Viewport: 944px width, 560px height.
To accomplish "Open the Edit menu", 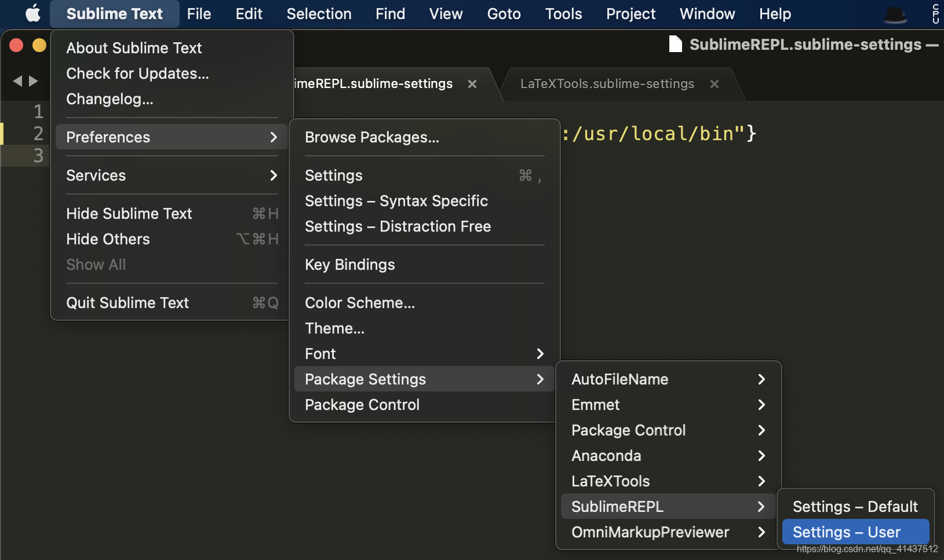I will (249, 14).
